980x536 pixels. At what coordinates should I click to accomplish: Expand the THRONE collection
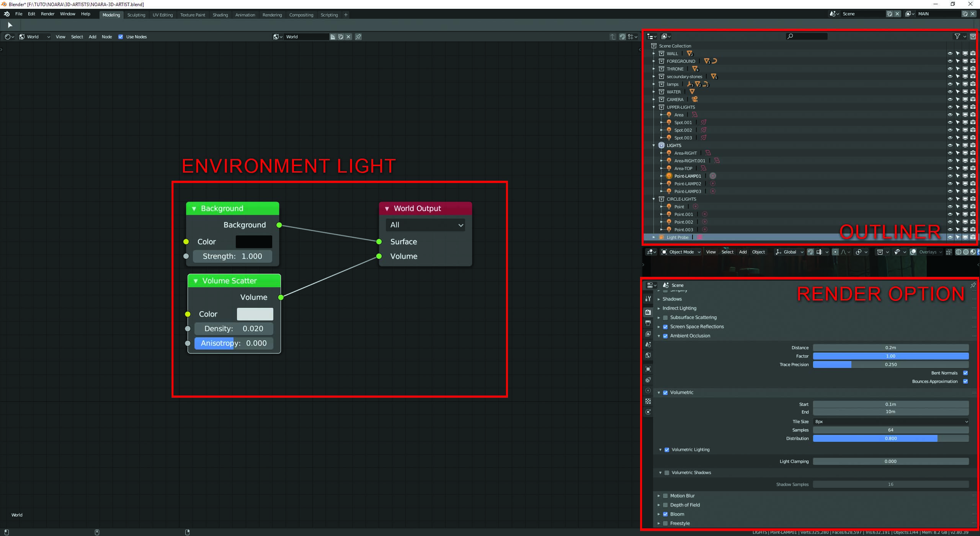pos(654,69)
